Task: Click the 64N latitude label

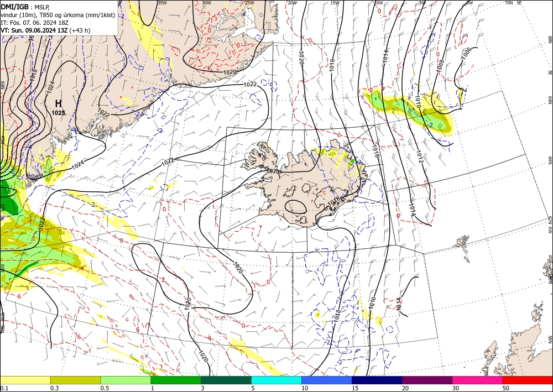Action: tap(550, 160)
